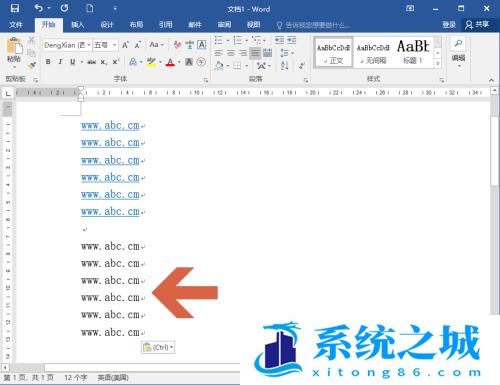500x385 pixels.
Task: Toggle strikethrough formatting
Action: click(x=92, y=62)
